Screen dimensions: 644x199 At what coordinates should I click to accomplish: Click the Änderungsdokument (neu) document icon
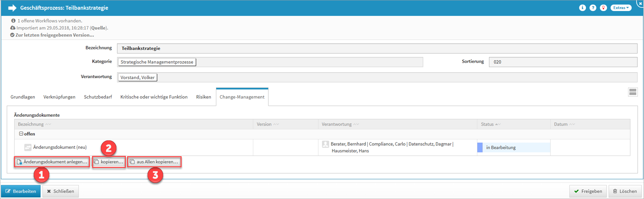(x=28, y=147)
